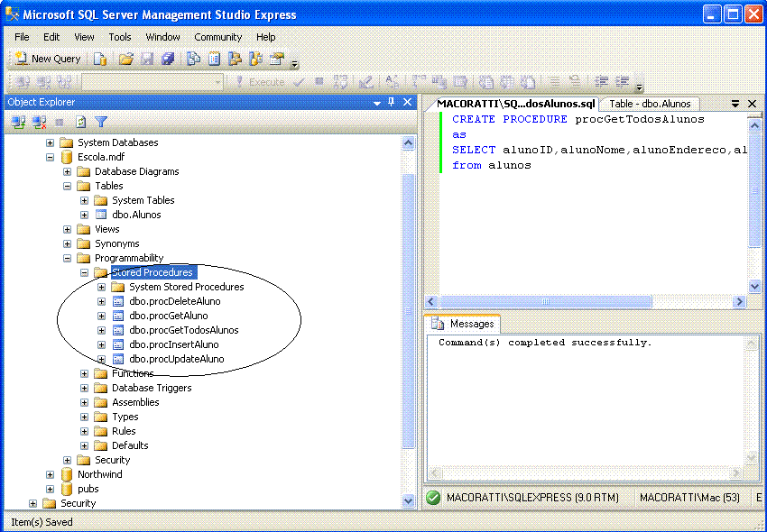Click Disconnect icon in Object Explorer
The width and height of the screenshot is (767, 532).
tap(39, 122)
